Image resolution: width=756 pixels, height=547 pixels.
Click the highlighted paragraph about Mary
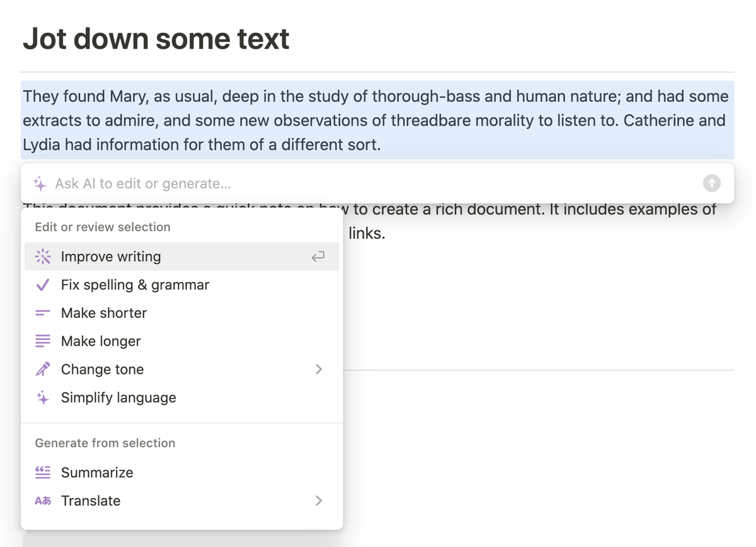[377, 120]
